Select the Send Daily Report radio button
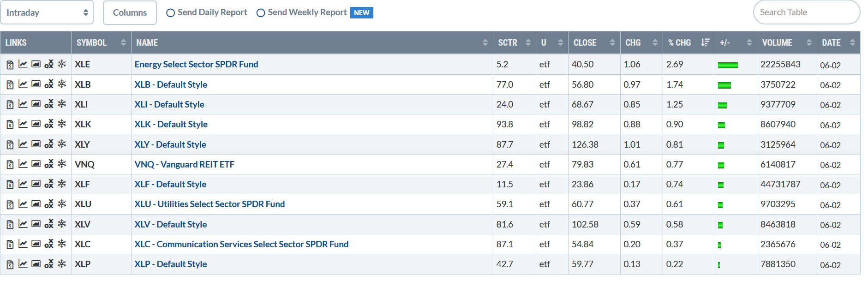 [170, 13]
